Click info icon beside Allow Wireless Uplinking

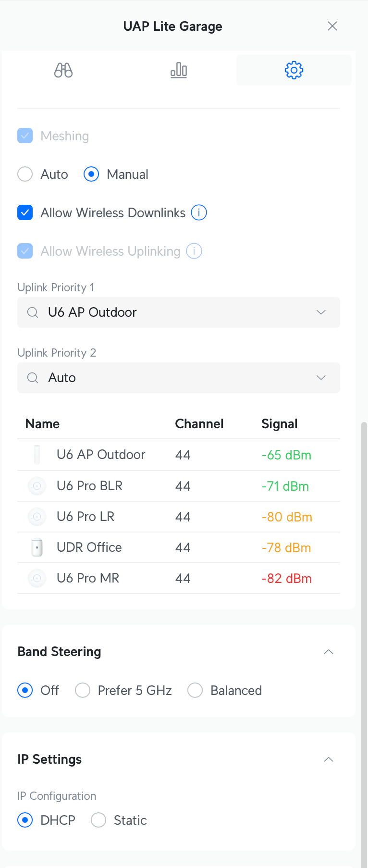click(x=194, y=251)
